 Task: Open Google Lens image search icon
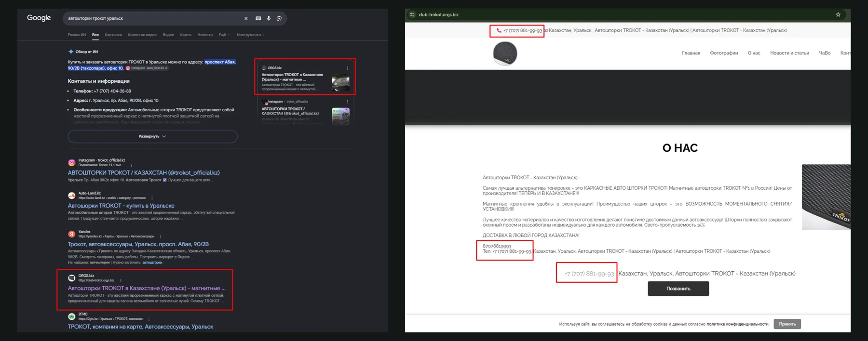point(279,18)
